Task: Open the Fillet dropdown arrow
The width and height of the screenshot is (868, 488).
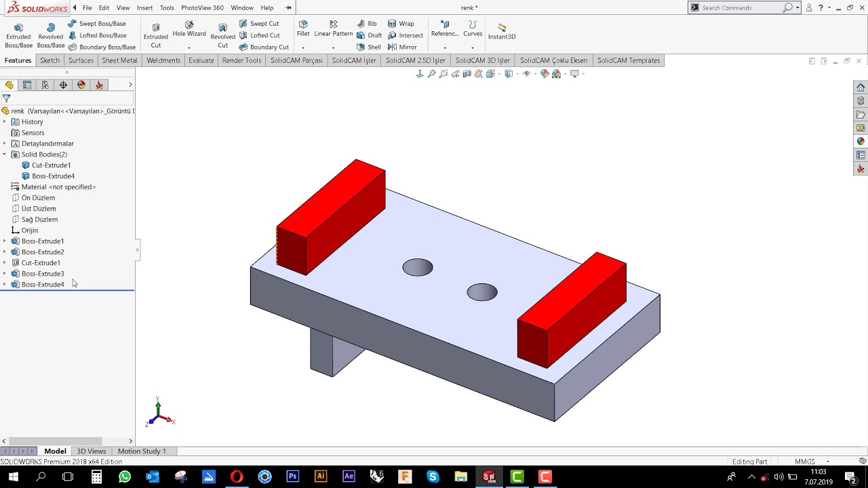Action: 303,48
